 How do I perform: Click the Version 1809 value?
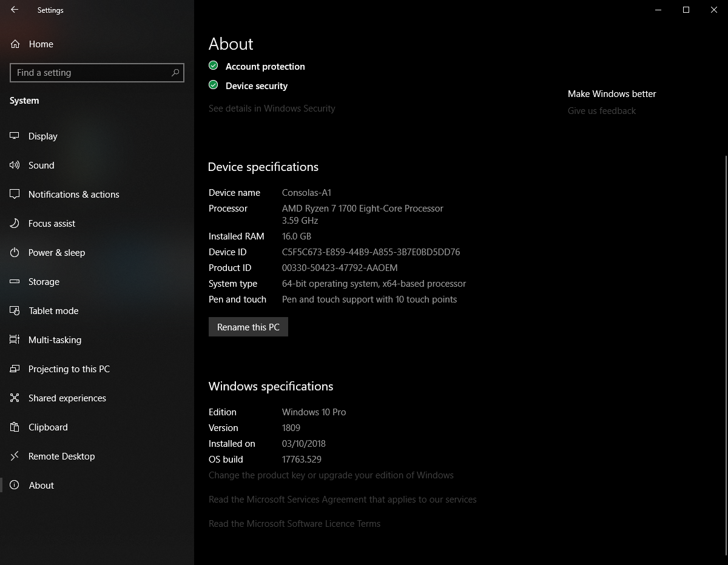pyautogui.click(x=291, y=428)
